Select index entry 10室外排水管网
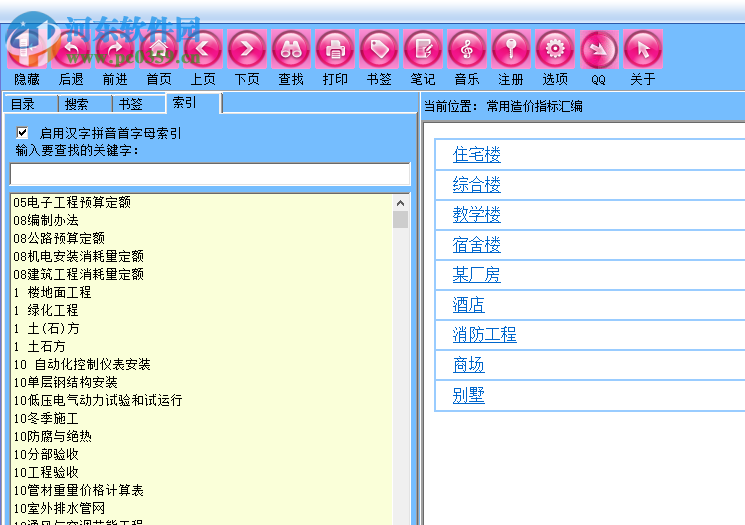The width and height of the screenshot is (745, 525). click(x=59, y=509)
